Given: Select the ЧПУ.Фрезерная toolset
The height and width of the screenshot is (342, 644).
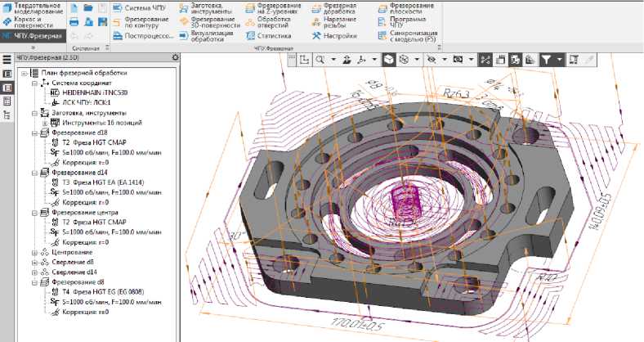Looking at the screenshot, I should click(33, 36).
